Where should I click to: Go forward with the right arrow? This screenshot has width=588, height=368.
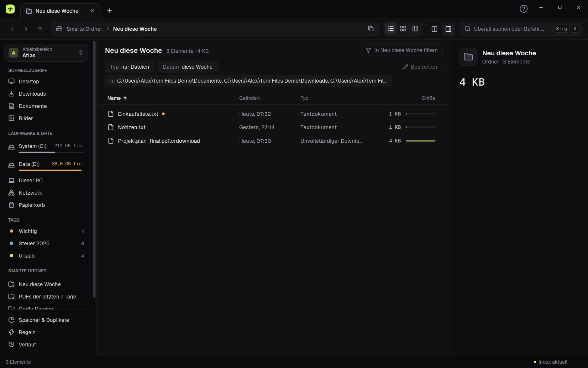coord(26,29)
